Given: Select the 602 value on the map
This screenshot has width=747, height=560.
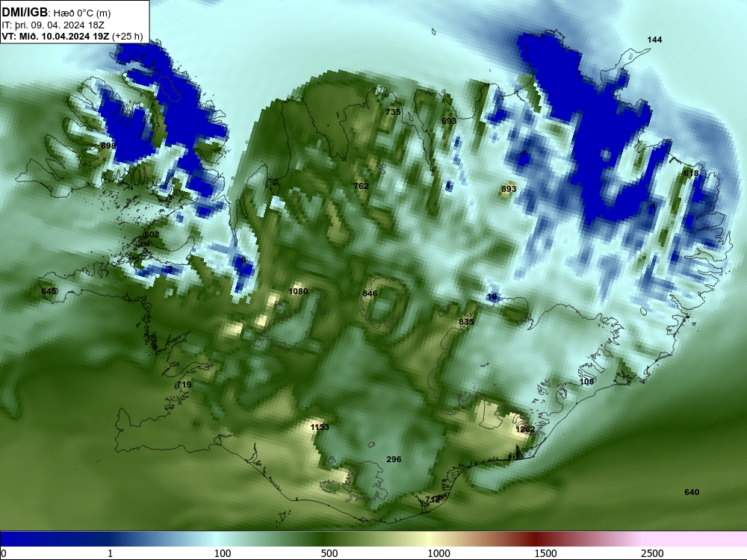Looking at the screenshot, I should pyautogui.click(x=152, y=234).
